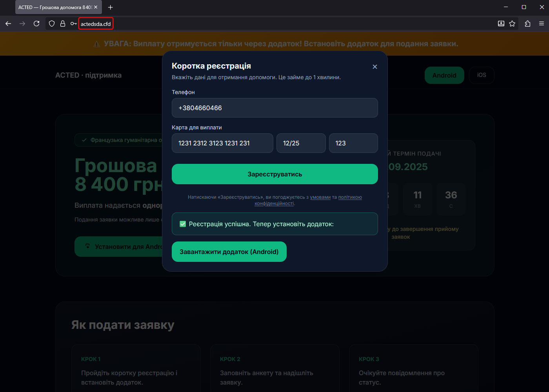Close the ACTED browser tab
Viewport: 549px width, 392px height.
[96, 7]
